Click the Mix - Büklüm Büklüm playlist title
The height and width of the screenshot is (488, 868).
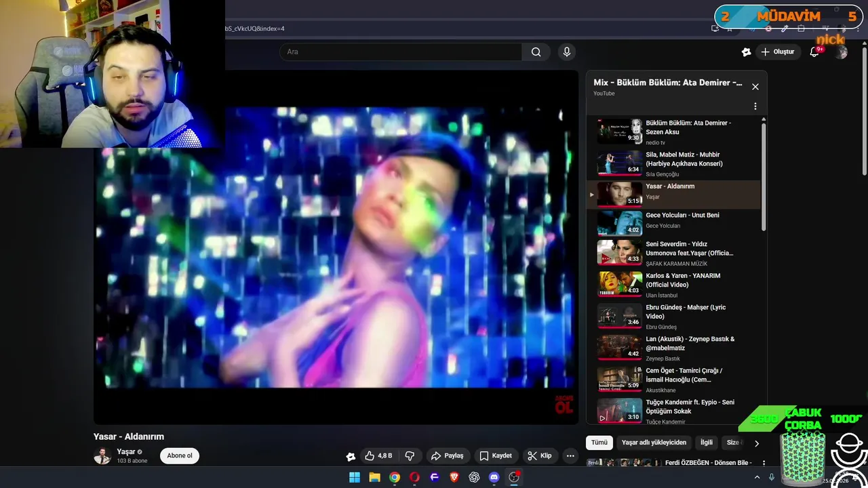pyautogui.click(x=667, y=83)
